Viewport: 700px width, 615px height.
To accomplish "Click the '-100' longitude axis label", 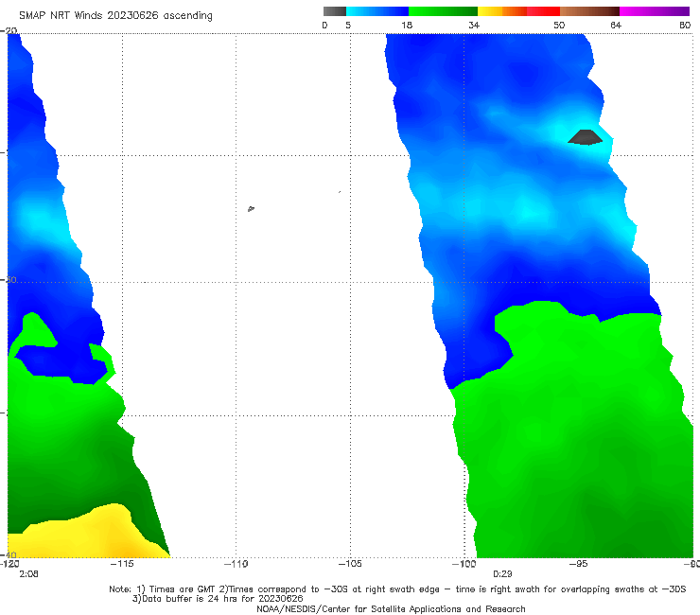I will 464,564.
